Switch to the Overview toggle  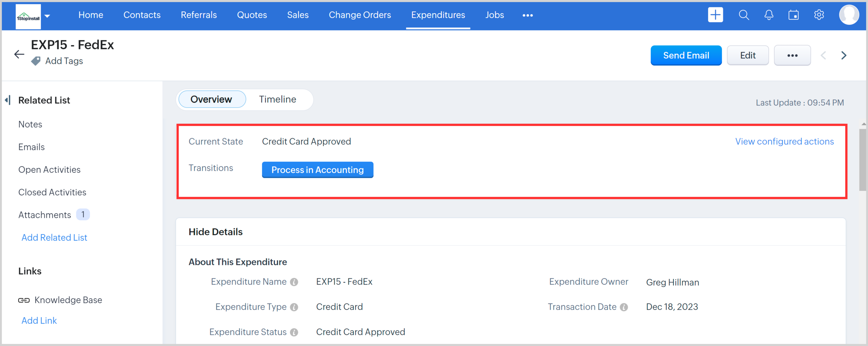point(212,99)
